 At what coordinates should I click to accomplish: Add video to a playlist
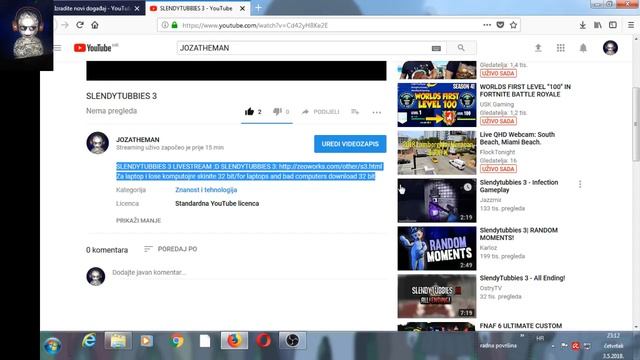click(x=355, y=111)
